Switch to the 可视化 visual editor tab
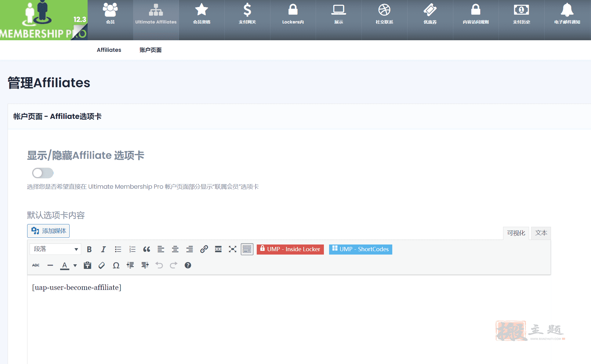 [516, 233]
